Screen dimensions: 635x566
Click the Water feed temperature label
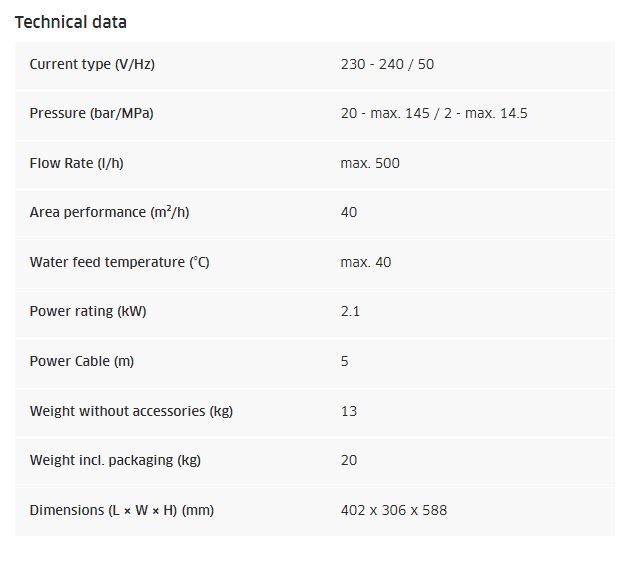[120, 262]
